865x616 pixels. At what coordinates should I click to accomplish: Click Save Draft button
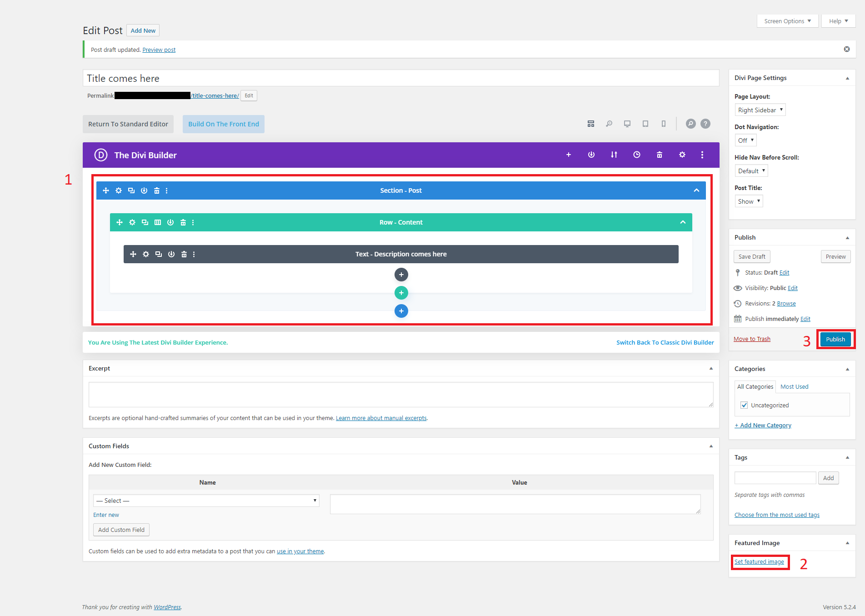[x=752, y=256]
